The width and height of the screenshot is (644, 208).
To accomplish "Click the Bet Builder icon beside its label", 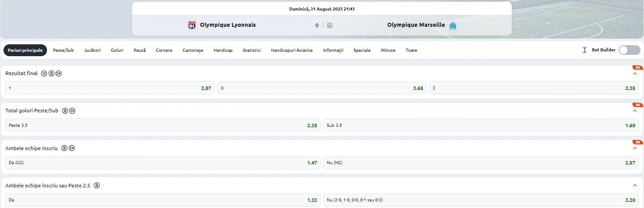I will point(585,50).
